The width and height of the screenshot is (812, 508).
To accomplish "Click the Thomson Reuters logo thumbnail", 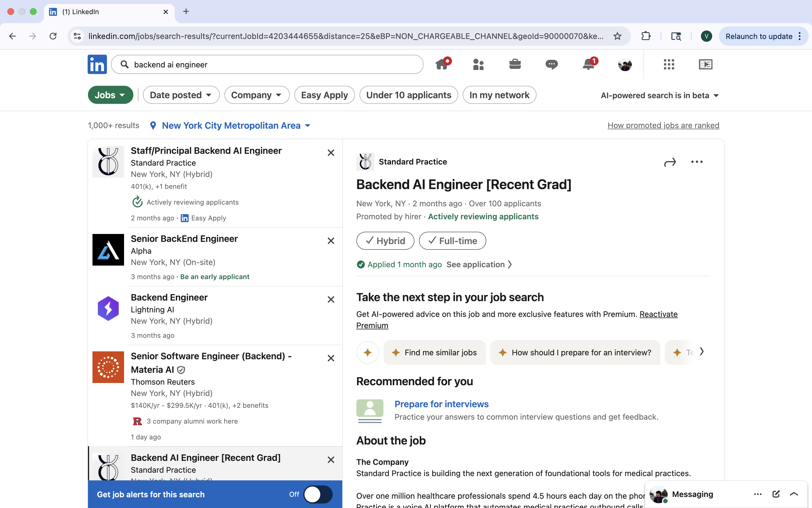I will [108, 367].
